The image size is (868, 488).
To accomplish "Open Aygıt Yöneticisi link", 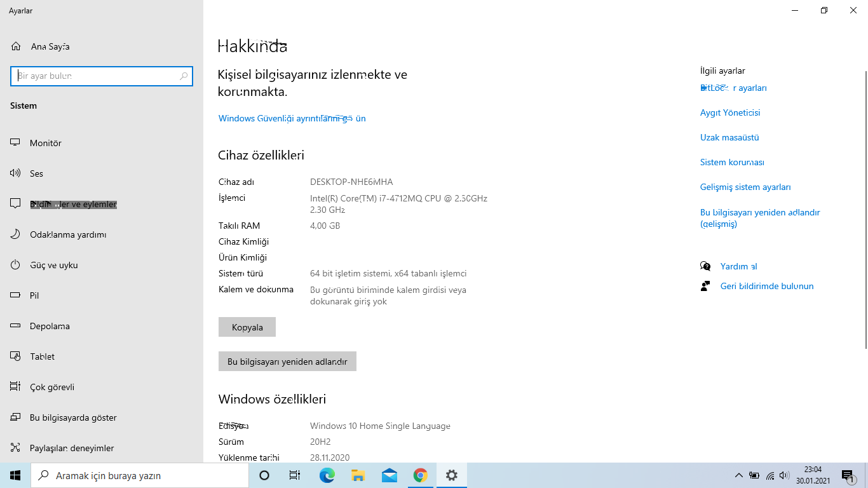I will click(x=730, y=112).
